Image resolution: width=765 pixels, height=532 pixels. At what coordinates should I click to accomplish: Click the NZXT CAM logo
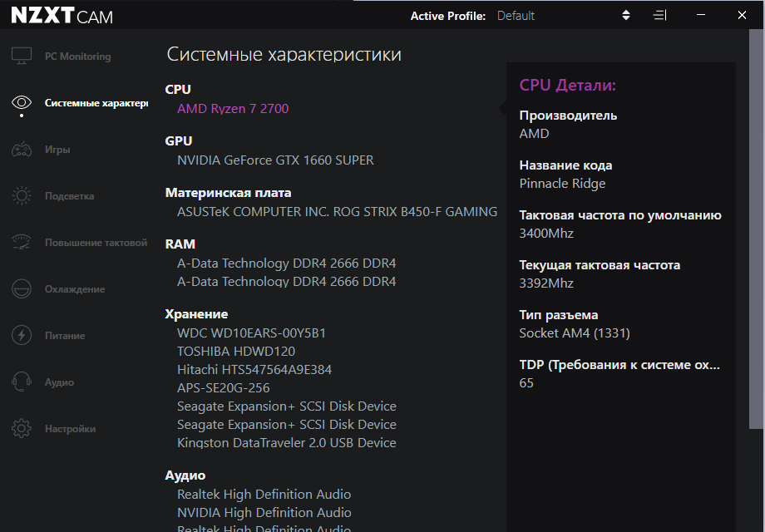62,16
